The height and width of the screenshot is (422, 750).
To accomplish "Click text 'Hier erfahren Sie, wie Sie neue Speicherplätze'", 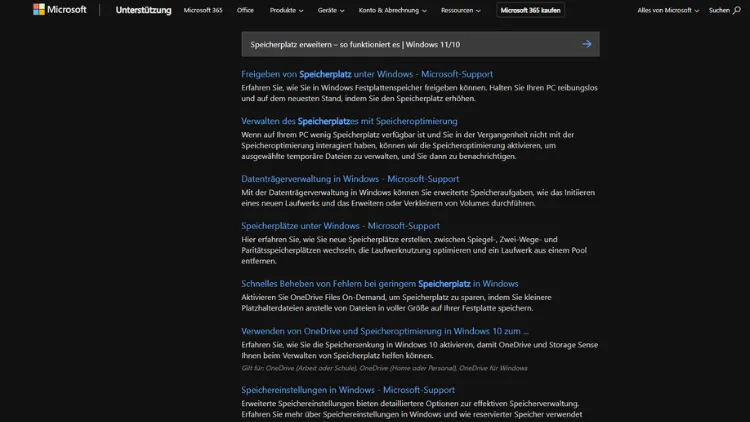I will coord(414,250).
